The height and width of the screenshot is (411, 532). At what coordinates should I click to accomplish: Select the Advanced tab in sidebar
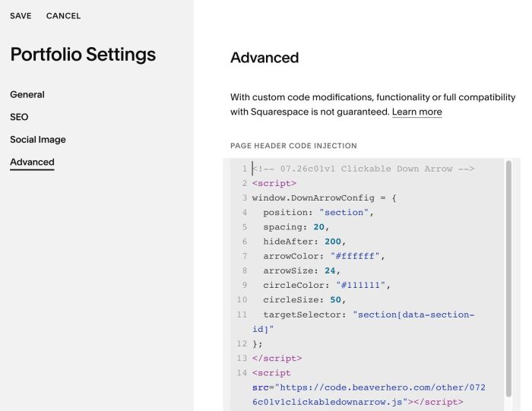[x=32, y=162]
